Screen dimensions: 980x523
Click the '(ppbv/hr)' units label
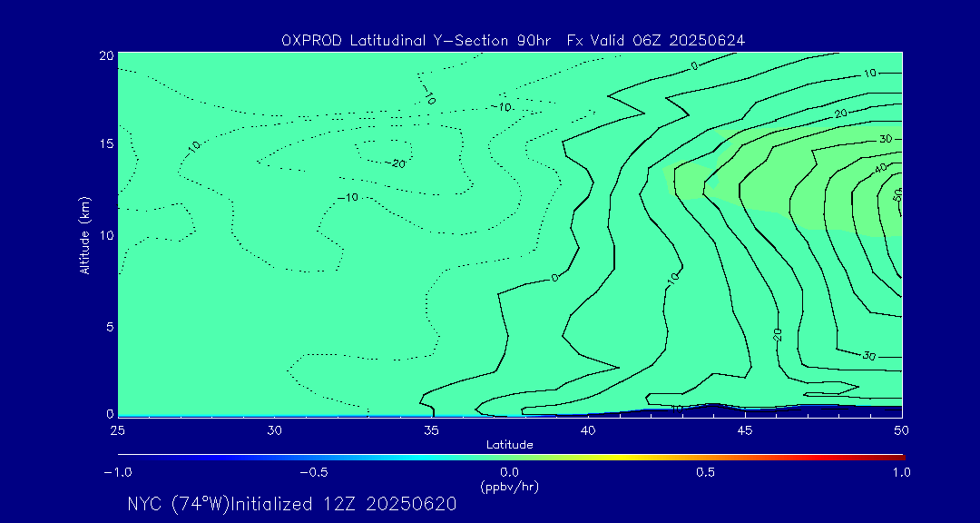coord(509,487)
